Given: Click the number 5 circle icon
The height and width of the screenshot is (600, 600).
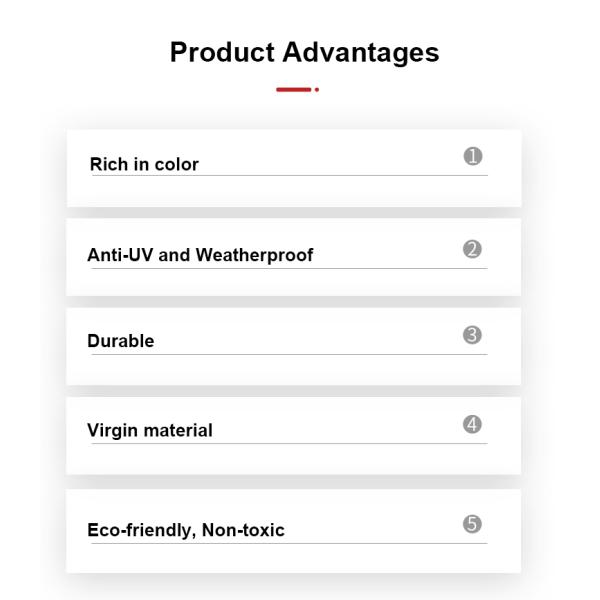Looking at the screenshot, I should (x=473, y=524).
